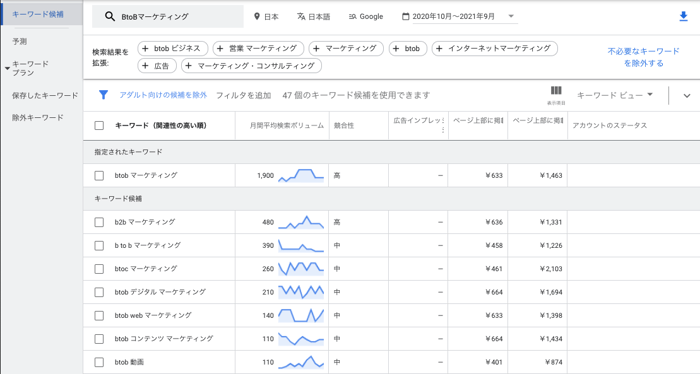
Task: Check the btoc マーケティング row checkbox
Action: click(x=99, y=269)
